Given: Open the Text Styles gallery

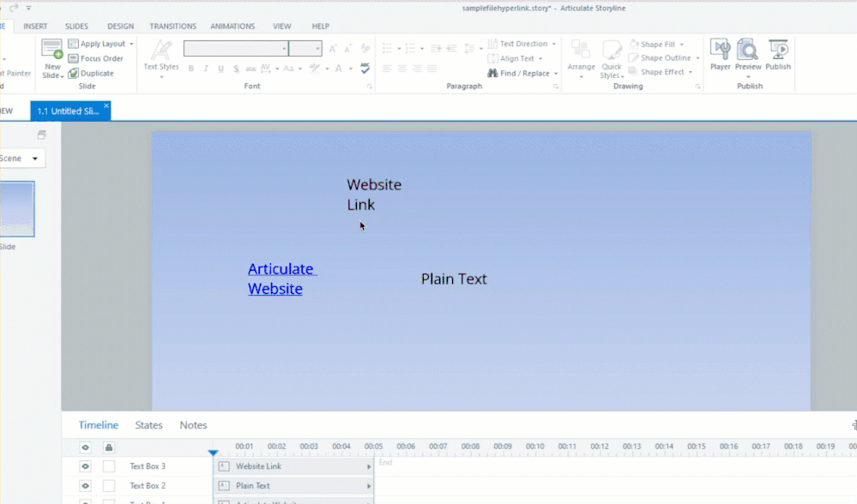Looking at the screenshot, I should 161,58.
